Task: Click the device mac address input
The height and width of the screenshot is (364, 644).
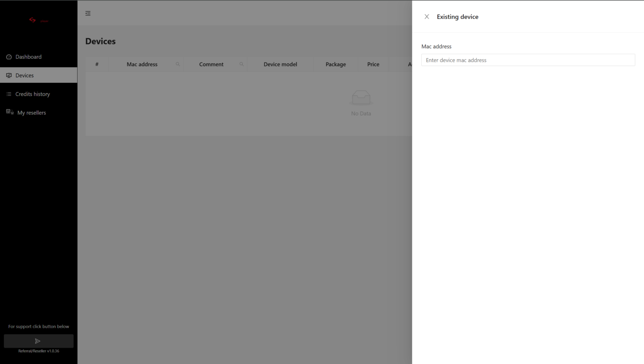Action: point(528,60)
